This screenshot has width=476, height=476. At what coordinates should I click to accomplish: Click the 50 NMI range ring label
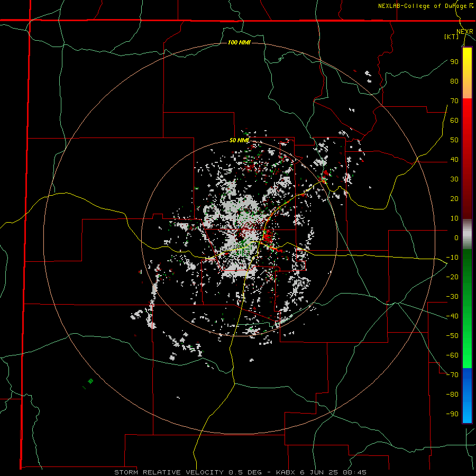(239, 140)
